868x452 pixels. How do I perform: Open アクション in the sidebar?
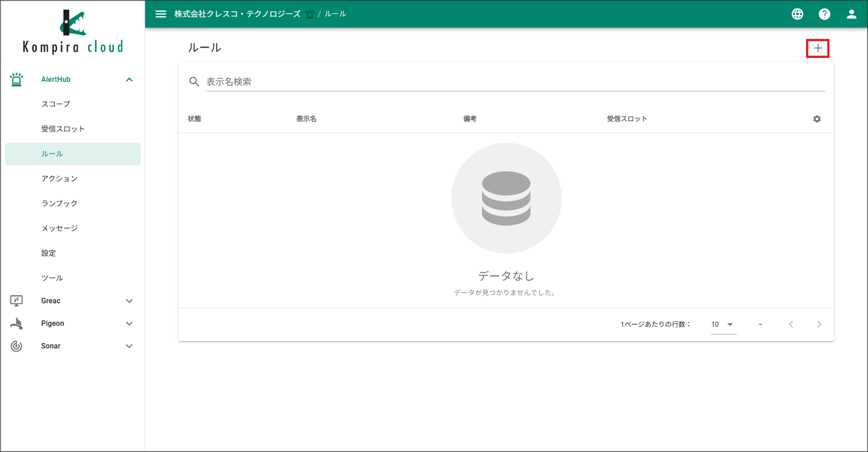(73, 178)
